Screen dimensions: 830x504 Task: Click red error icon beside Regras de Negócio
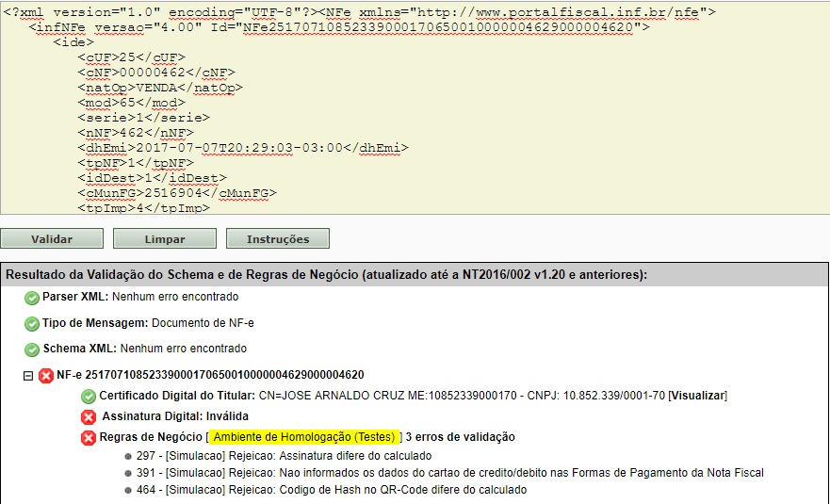tap(89, 438)
